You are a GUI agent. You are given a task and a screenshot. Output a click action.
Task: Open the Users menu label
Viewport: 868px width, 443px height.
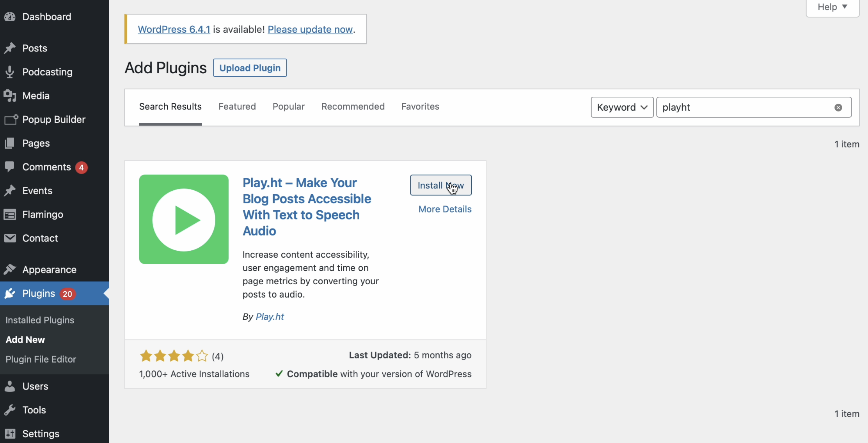[36, 386]
